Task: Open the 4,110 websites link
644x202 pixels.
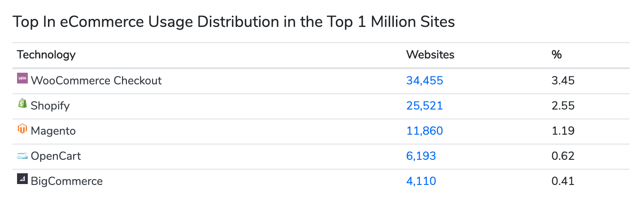Action: click(x=421, y=181)
